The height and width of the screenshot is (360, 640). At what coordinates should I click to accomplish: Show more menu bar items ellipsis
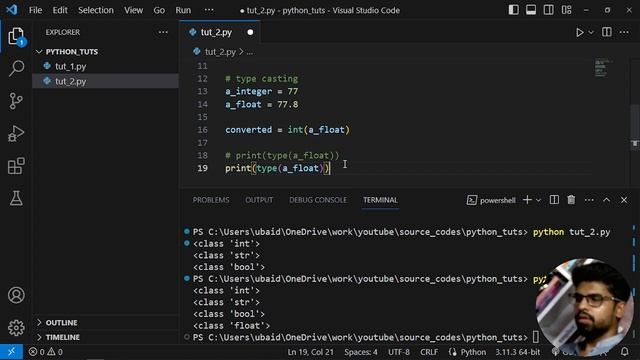click(209, 10)
